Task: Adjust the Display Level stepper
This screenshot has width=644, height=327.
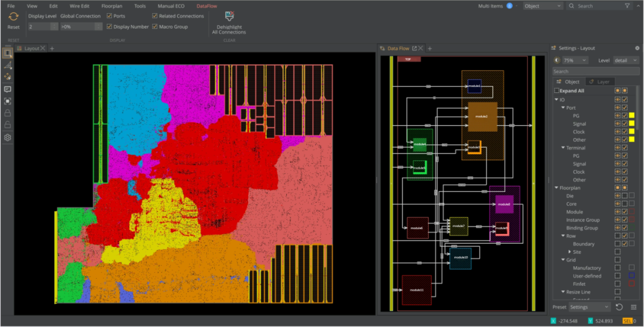Action: click(x=54, y=27)
